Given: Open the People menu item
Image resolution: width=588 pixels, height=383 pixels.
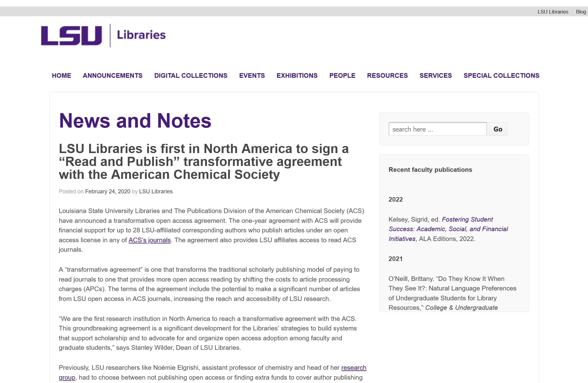Looking at the screenshot, I should pos(342,76).
